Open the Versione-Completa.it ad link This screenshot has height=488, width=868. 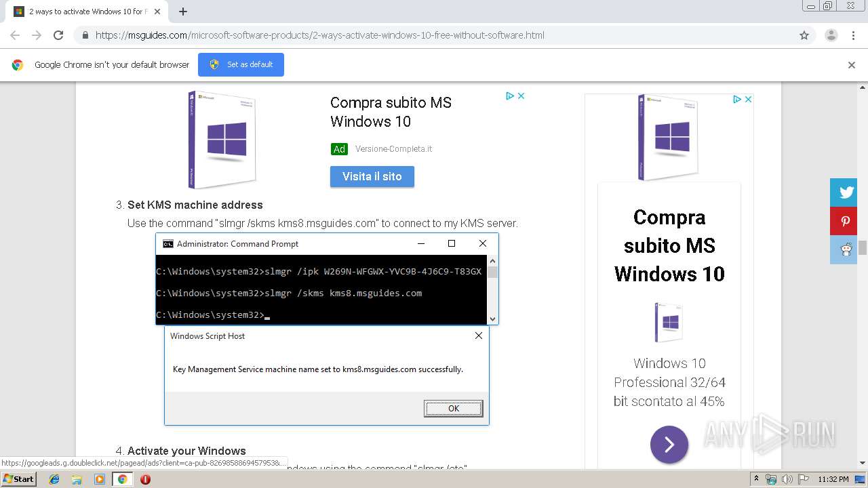click(393, 149)
